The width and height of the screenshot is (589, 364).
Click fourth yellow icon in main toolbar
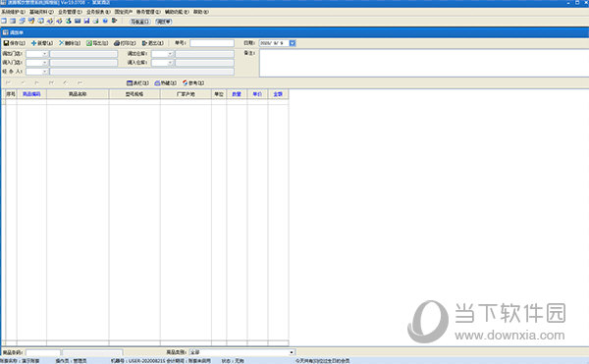tap(31, 21)
